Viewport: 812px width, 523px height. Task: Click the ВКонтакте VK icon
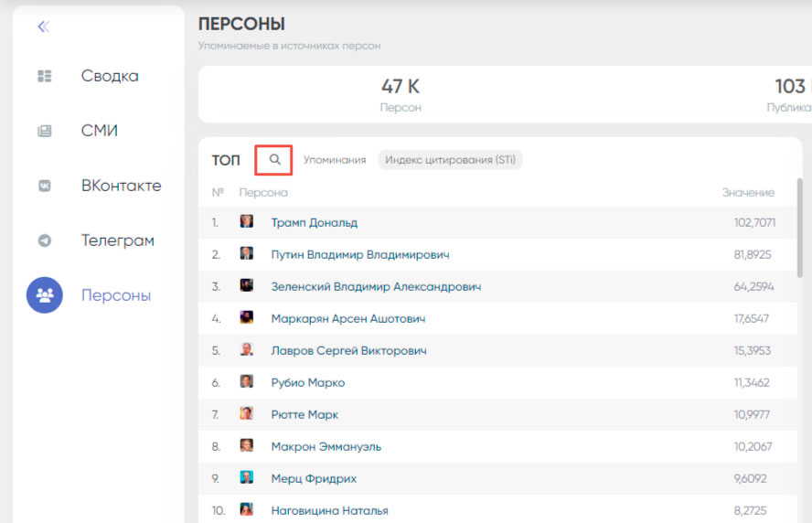click(44, 186)
